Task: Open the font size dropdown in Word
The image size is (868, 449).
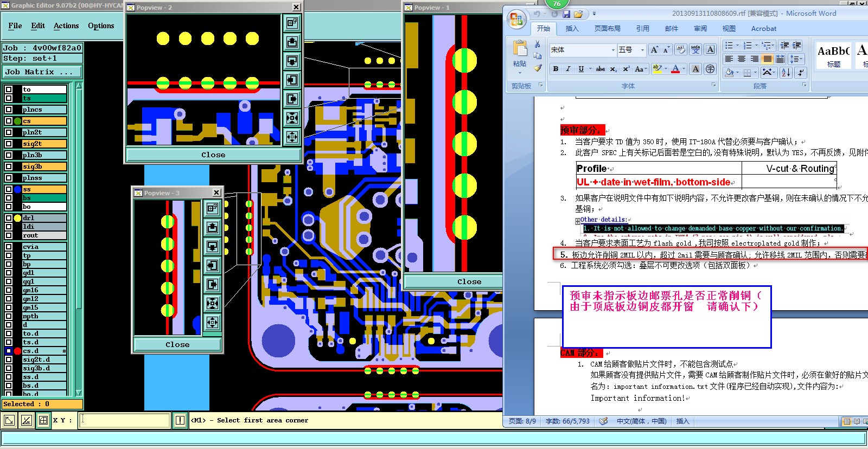Action: [x=642, y=50]
